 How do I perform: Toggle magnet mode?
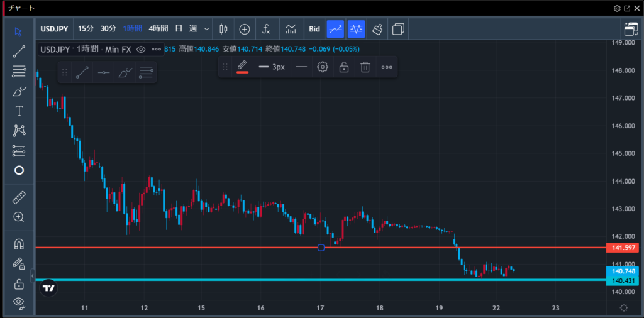click(x=19, y=244)
